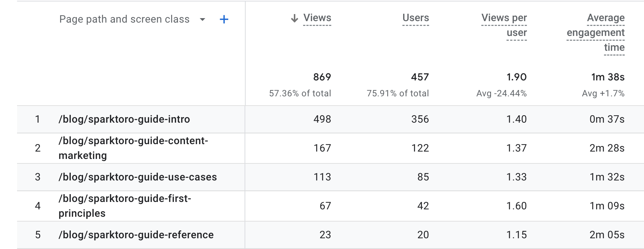
Task: Sort the table by the Users column
Action: (415, 17)
